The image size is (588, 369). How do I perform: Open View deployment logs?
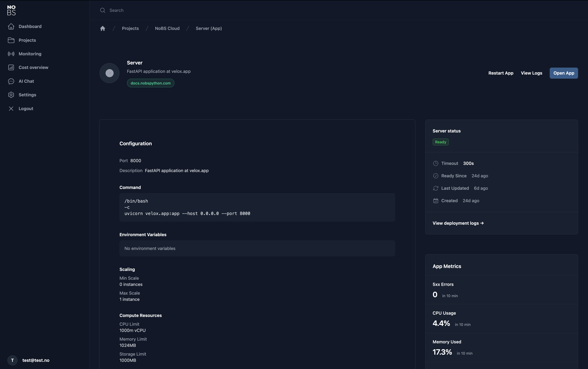point(458,223)
